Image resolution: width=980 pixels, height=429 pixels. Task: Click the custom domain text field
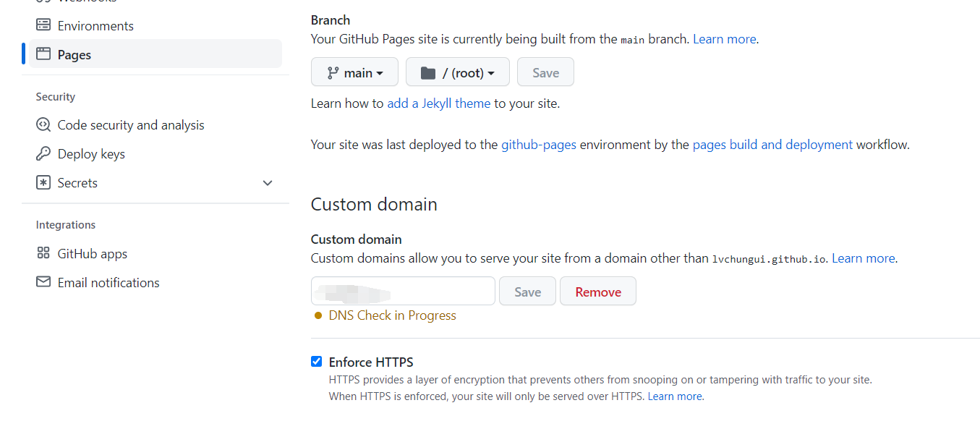tap(403, 291)
